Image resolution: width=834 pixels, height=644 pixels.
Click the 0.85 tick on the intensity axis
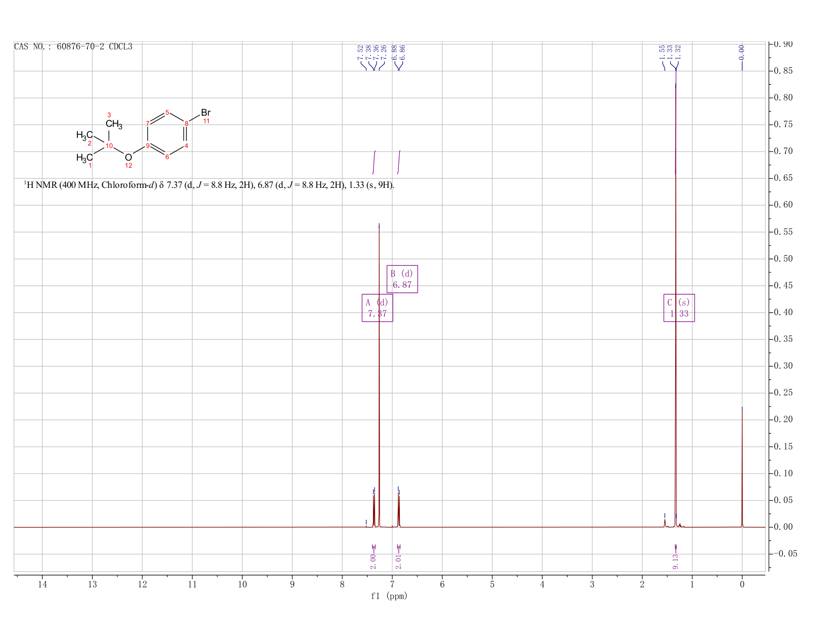[x=782, y=71]
